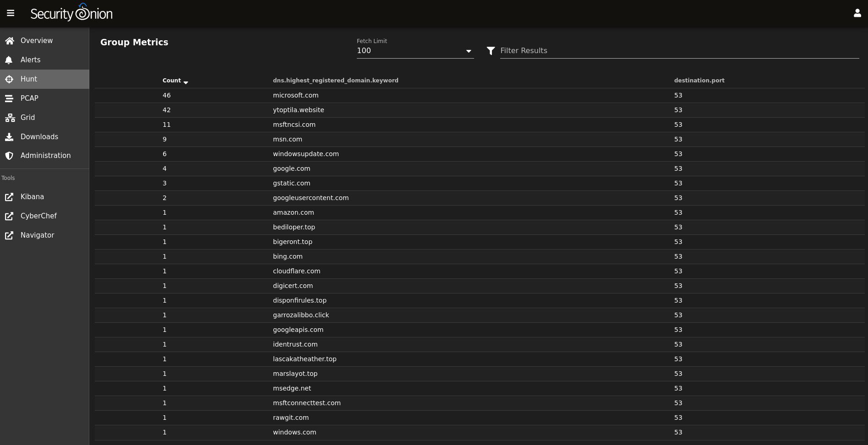Click the msftconnecttest.com domain entry
The height and width of the screenshot is (445, 868).
pyautogui.click(x=307, y=403)
